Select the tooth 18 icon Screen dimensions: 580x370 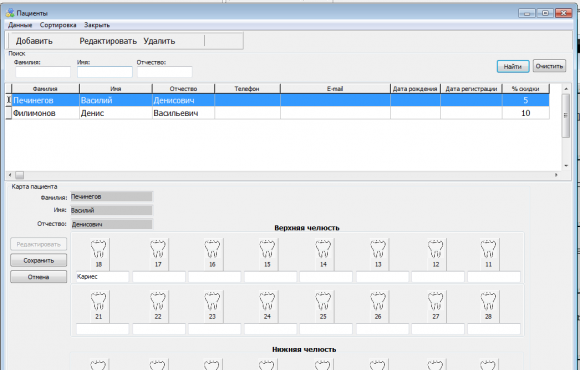pyautogui.click(x=98, y=254)
